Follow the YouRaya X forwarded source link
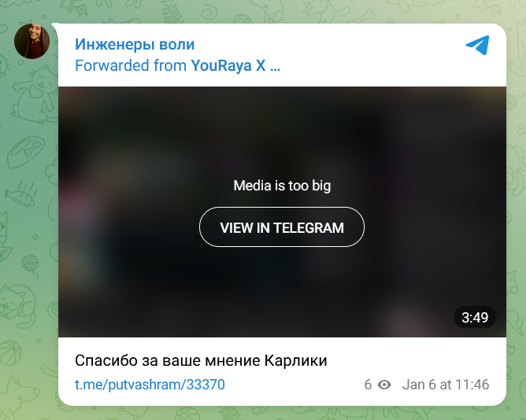The image size is (526, 420). (x=235, y=65)
